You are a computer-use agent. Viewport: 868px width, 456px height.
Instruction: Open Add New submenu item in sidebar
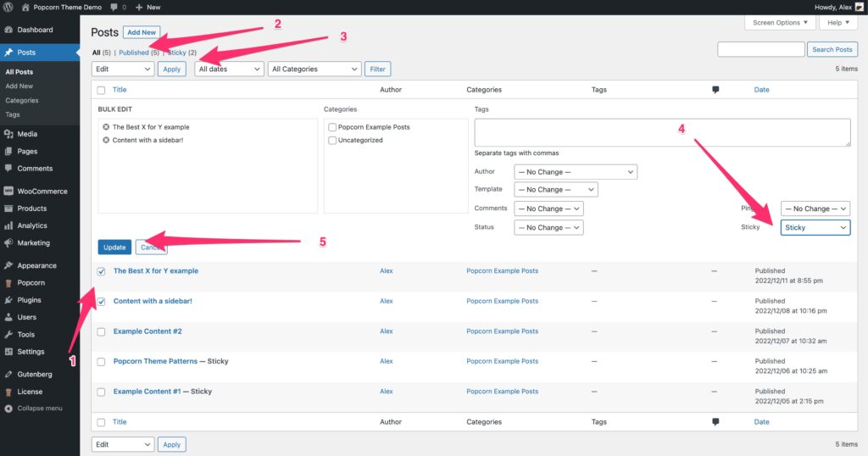point(19,86)
